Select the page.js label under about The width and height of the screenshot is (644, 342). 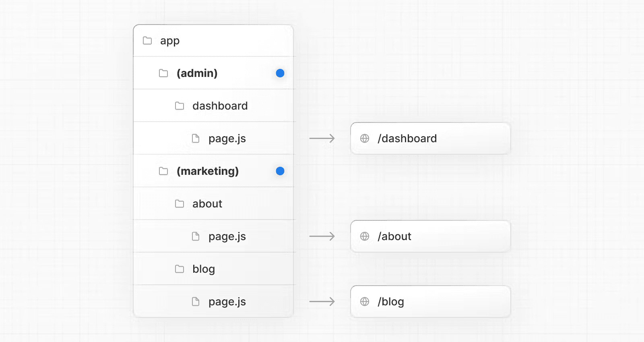pyautogui.click(x=227, y=236)
